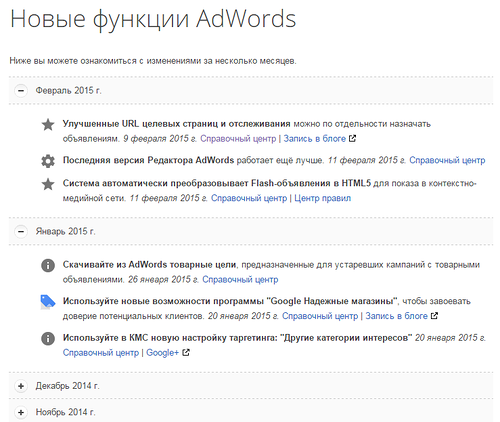The width and height of the screenshot is (500, 422).
Task: Click star icon beside Flash-объявления entry
Action: [x=48, y=184]
